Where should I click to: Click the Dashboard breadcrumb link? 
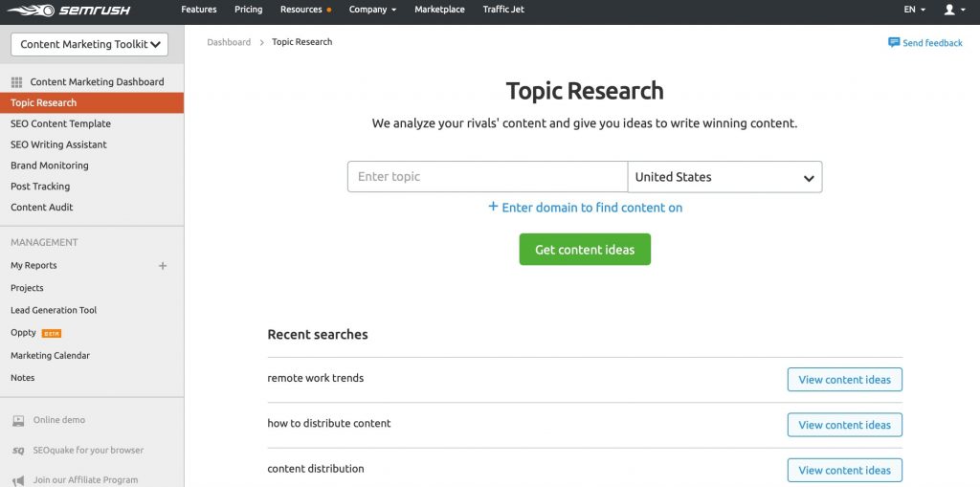(229, 42)
